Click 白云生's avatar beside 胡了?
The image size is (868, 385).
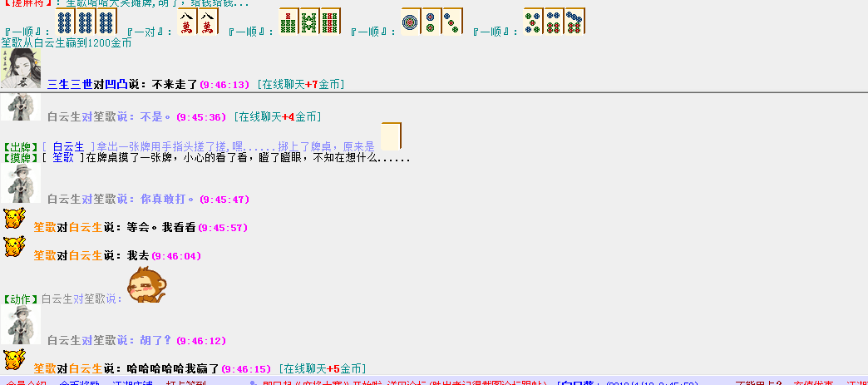point(21,324)
